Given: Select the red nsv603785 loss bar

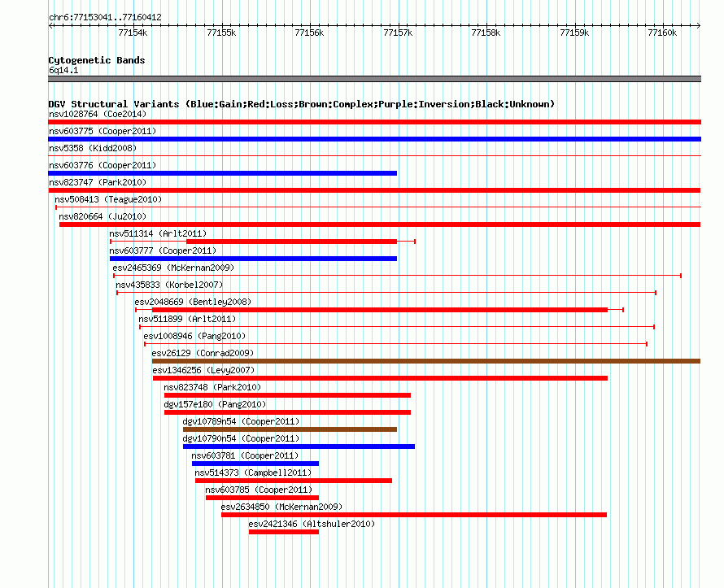Looking at the screenshot, I should click(x=262, y=498).
